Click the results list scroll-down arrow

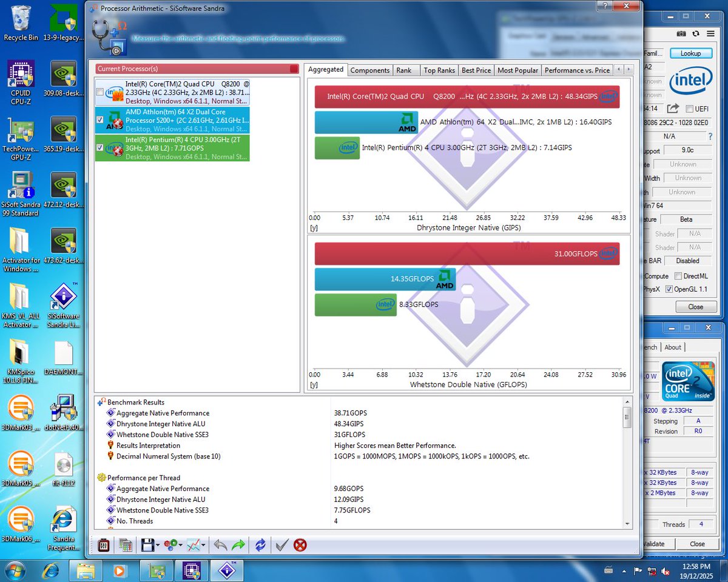click(x=627, y=524)
